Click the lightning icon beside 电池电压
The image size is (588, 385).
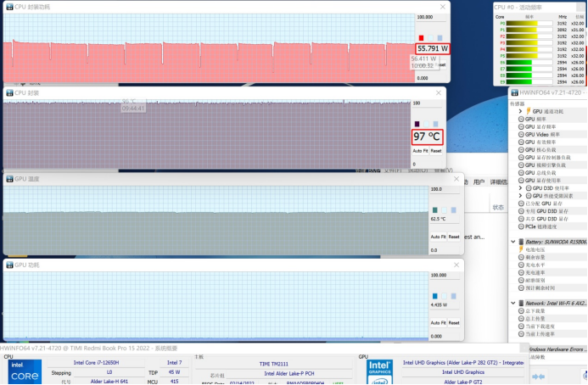(521, 249)
